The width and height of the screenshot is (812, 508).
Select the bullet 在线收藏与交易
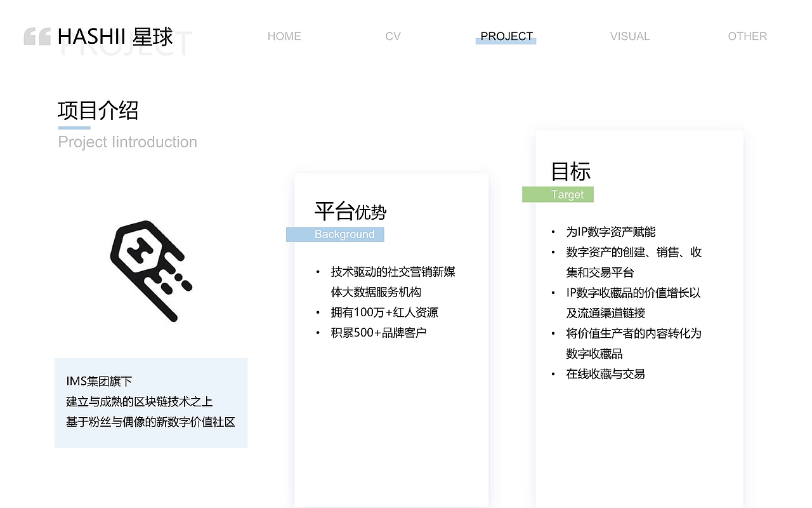605,374
